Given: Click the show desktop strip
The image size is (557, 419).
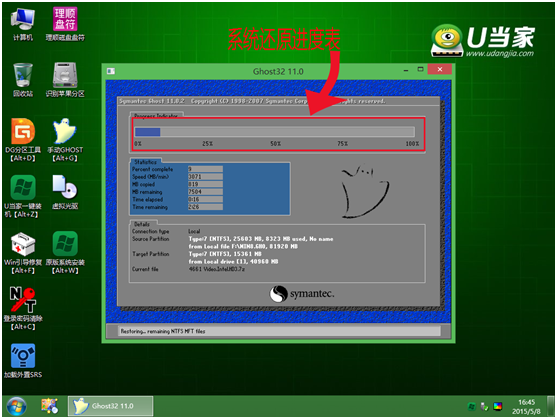Looking at the screenshot, I should coord(552,406).
